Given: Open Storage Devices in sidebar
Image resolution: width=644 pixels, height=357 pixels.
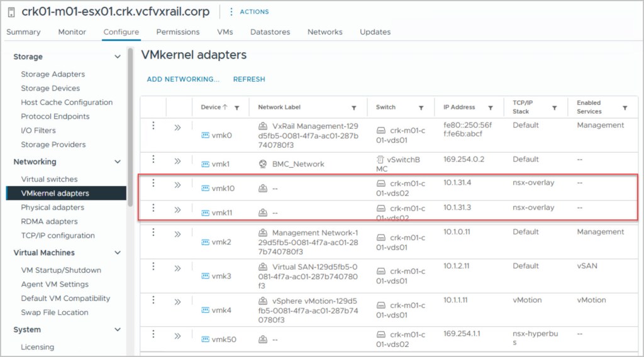Looking at the screenshot, I should 50,88.
